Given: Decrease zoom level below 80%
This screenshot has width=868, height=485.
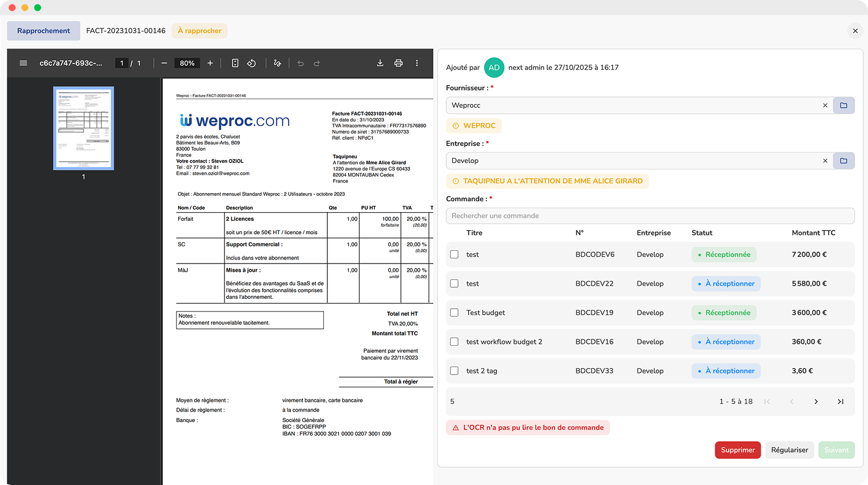Looking at the screenshot, I should pos(164,63).
